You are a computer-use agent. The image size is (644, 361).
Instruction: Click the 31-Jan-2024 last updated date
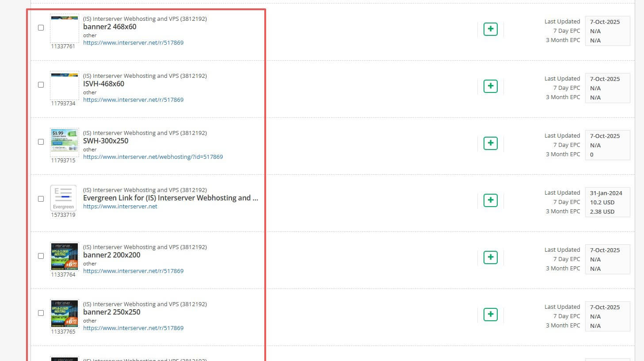click(x=606, y=193)
